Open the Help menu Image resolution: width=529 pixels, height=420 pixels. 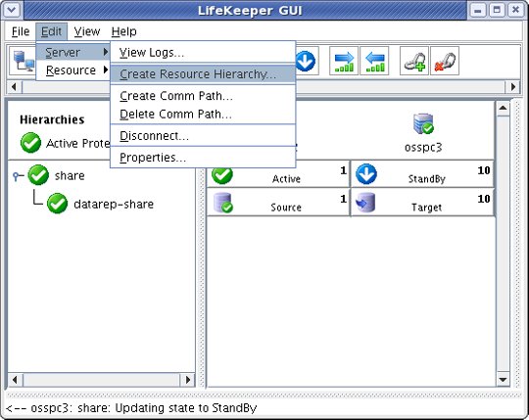tap(124, 31)
